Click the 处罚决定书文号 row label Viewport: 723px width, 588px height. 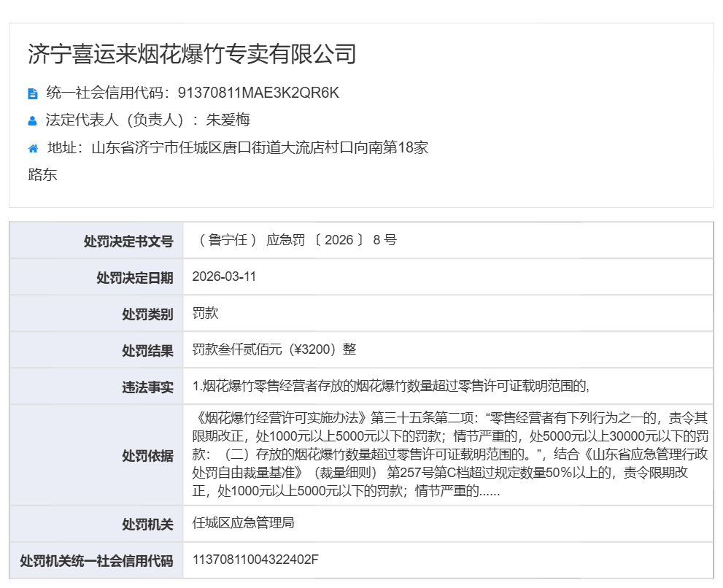click(128, 241)
